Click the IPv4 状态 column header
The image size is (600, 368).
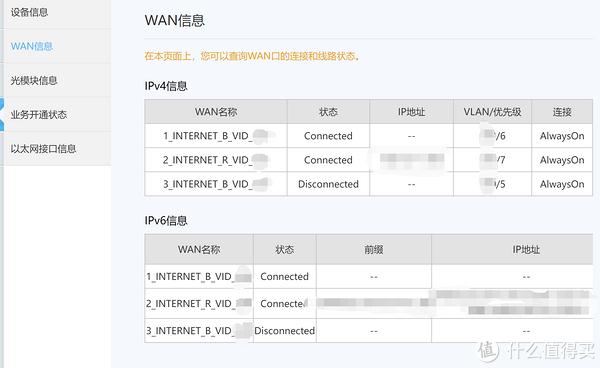328,112
